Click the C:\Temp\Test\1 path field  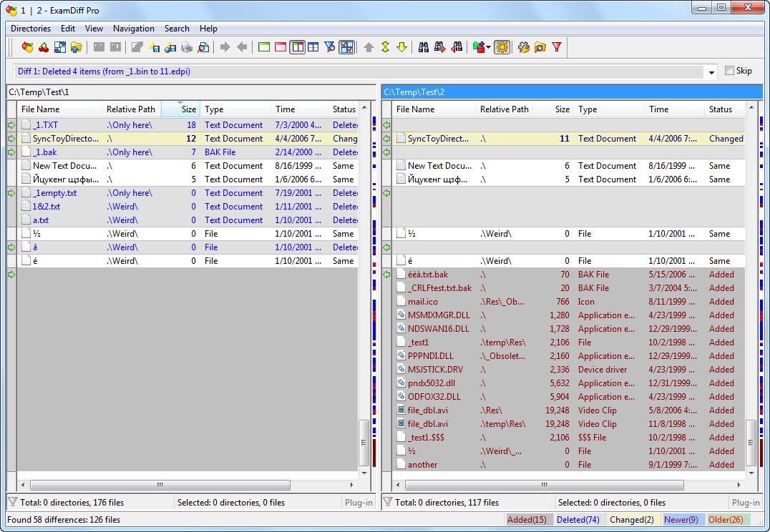point(191,92)
